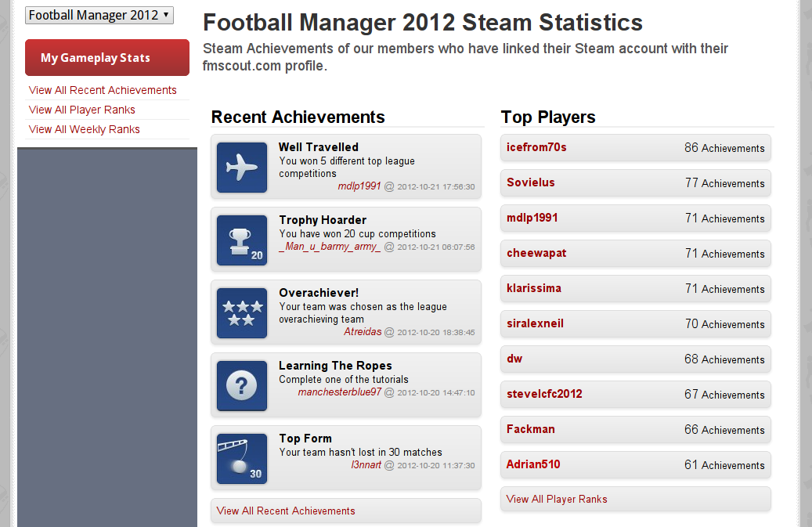Click the 68 Achievements count
This screenshot has width=812, height=527.
point(724,359)
